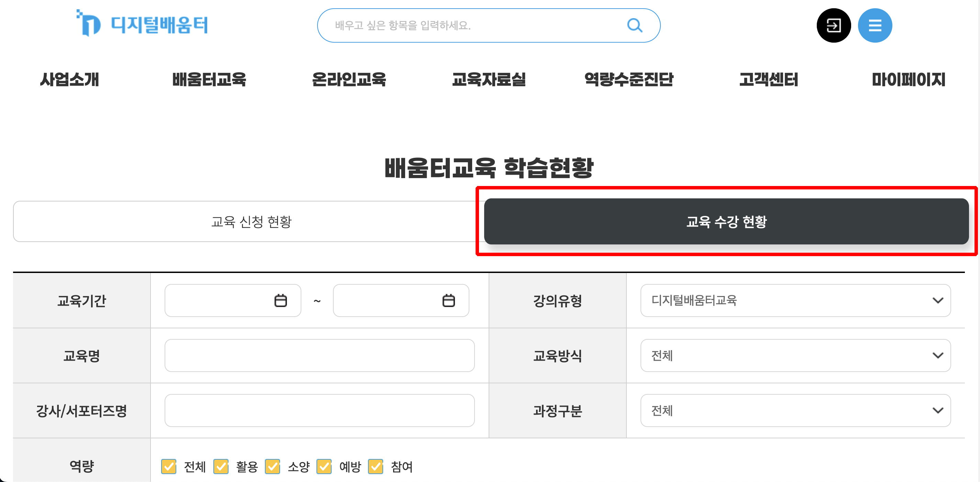Click the 교육명 input field
This screenshot has width=980, height=482.
[x=320, y=355]
